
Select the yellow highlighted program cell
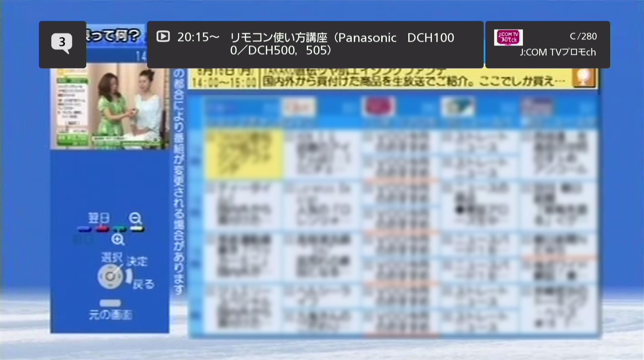(244, 154)
